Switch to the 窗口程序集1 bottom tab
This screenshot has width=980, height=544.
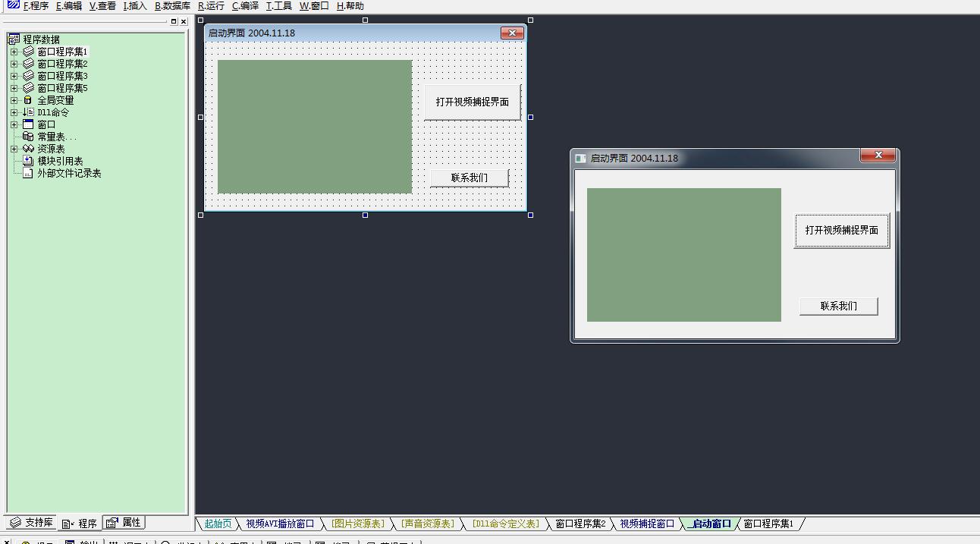click(x=768, y=524)
